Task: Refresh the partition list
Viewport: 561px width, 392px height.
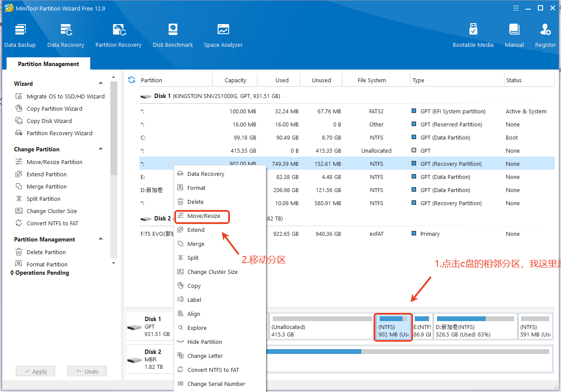Action: click(x=131, y=80)
